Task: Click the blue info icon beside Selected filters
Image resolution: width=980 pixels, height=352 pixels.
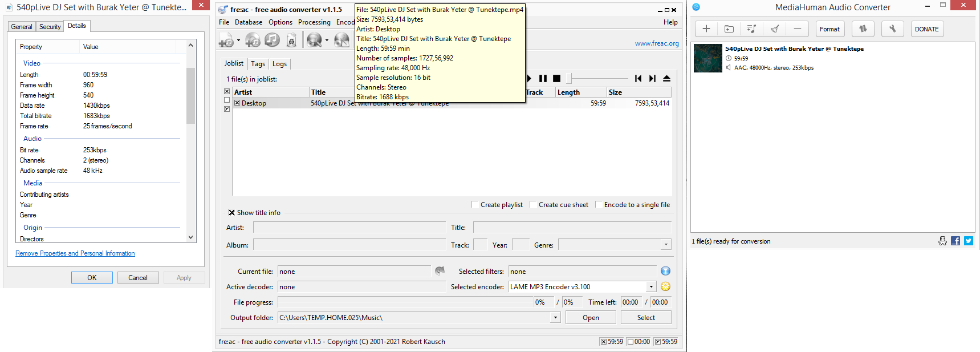Action: coord(665,271)
